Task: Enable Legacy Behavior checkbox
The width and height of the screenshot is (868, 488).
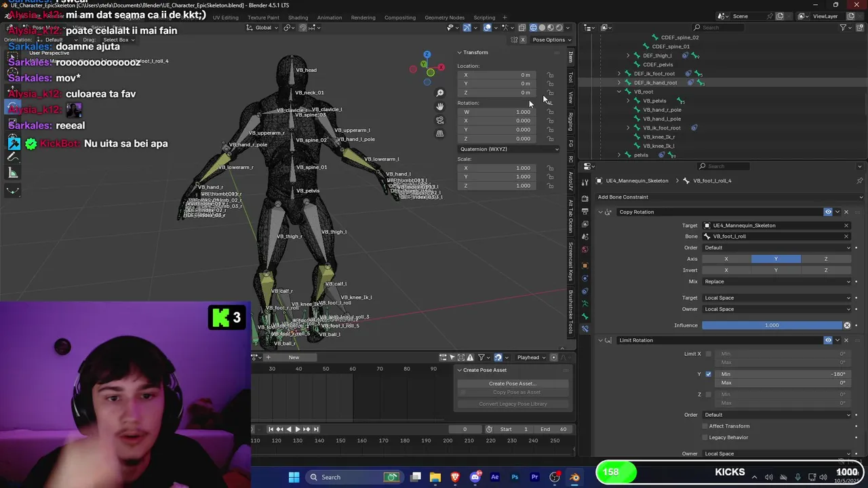Action: click(705, 437)
